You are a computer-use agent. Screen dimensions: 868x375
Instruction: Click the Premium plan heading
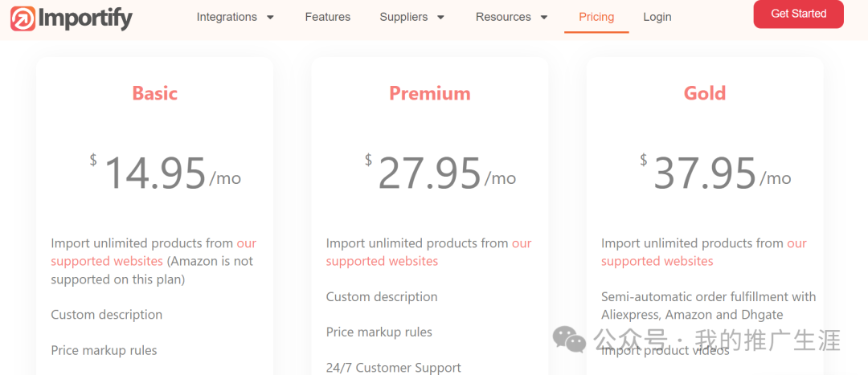click(429, 93)
